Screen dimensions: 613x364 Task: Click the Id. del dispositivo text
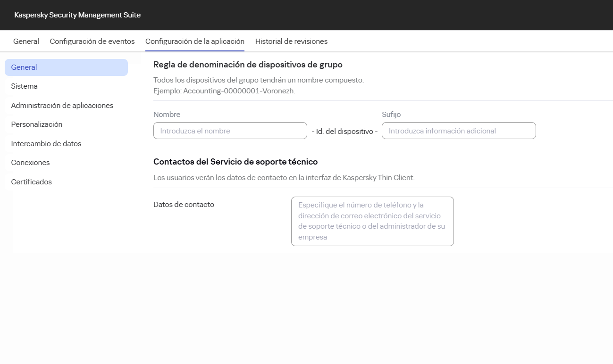click(x=344, y=132)
